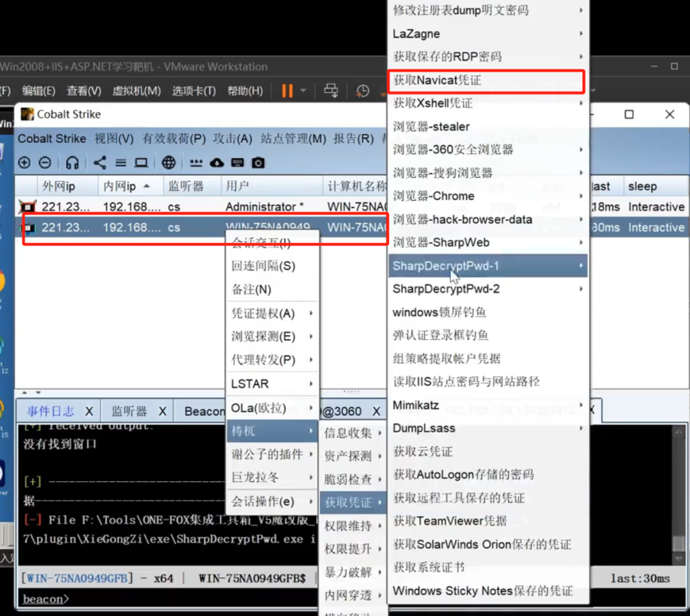Select 获取Xshell凭证 menu entry
This screenshot has height=616, width=690.
(488, 103)
